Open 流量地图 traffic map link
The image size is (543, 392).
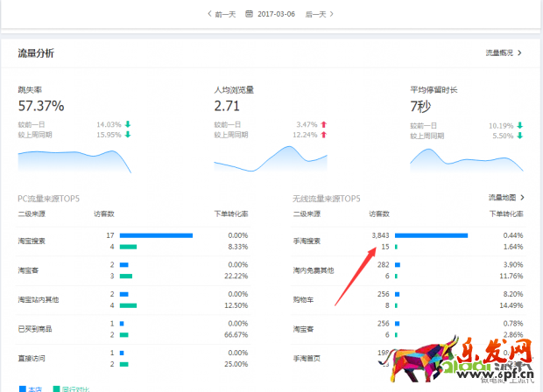coord(502,198)
